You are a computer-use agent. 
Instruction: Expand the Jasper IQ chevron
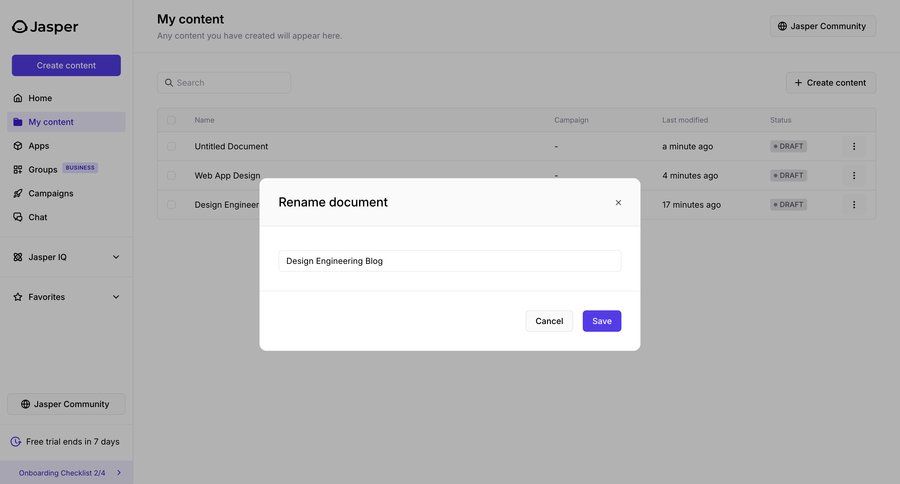(116, 257)
